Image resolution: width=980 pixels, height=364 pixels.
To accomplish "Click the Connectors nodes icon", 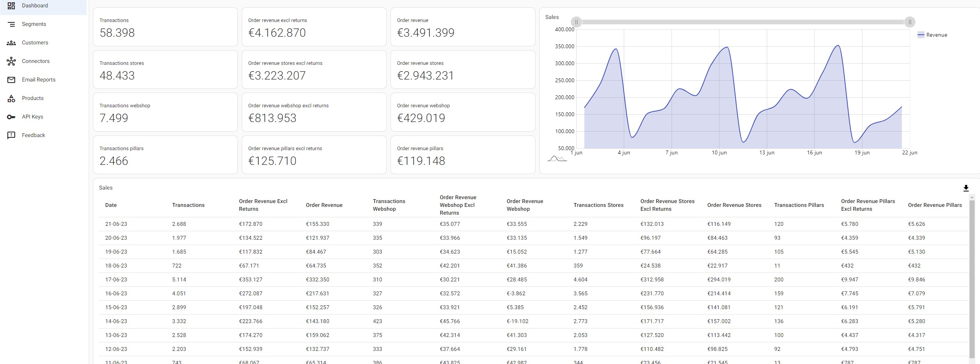I will click(11, 61).
